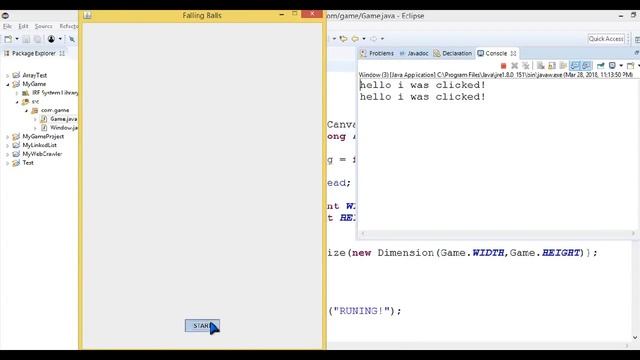This screenshot has width=640, height=360.
Task: Toggle show console when standard error changes
Action: [587, 66]
